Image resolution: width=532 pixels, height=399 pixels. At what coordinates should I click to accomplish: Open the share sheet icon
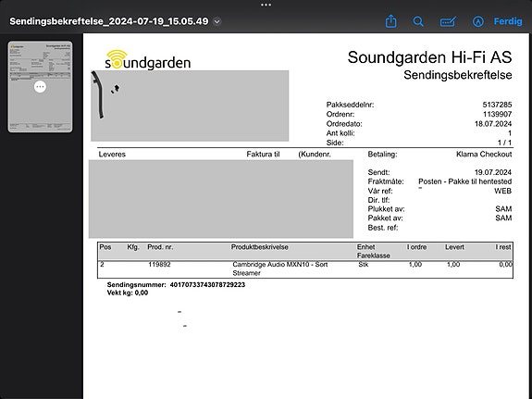390,21
